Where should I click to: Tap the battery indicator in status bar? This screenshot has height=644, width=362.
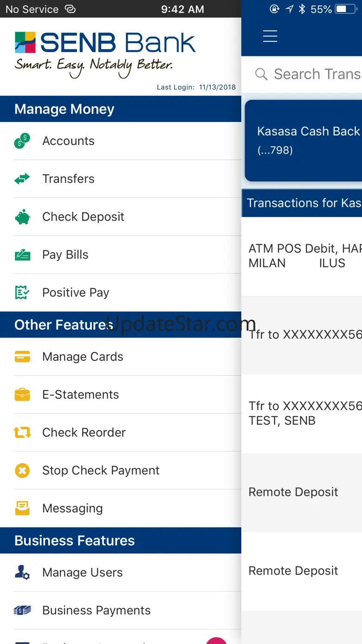[x=346, y=9]
